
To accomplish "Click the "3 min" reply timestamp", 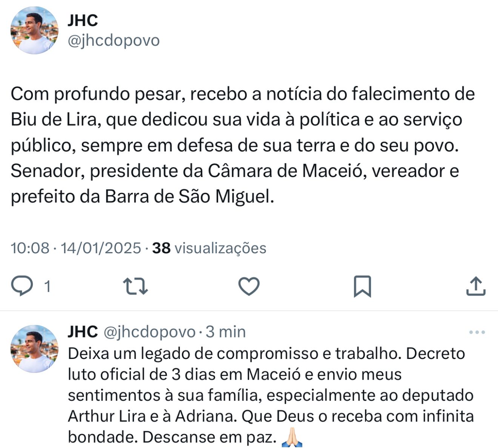I will tap(226, 332).
